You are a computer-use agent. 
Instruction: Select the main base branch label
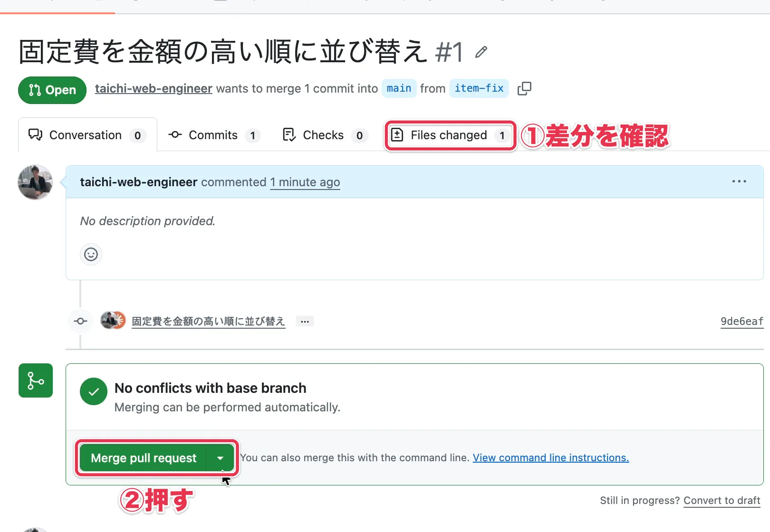399,88
